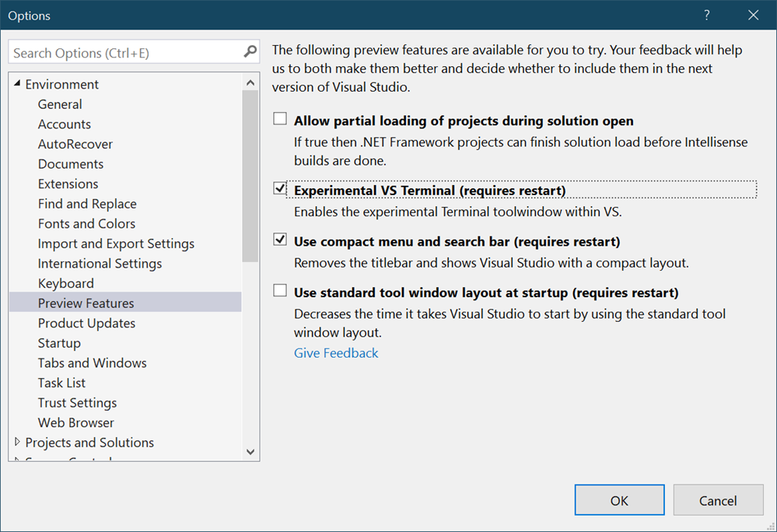777x532 pixels.
Task: Open Extensions settings
Action: pyautogui.click(x=68, y=184)
